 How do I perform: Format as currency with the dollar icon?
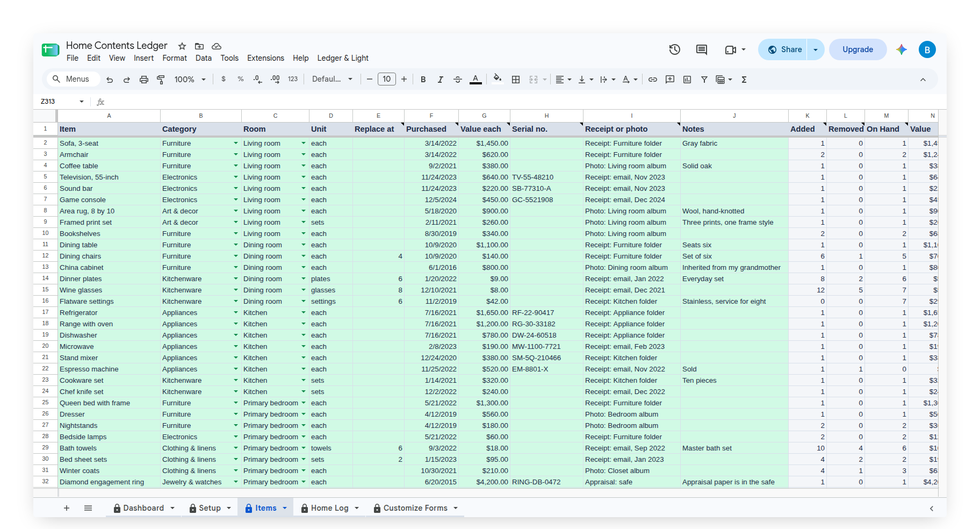point(224,79)
